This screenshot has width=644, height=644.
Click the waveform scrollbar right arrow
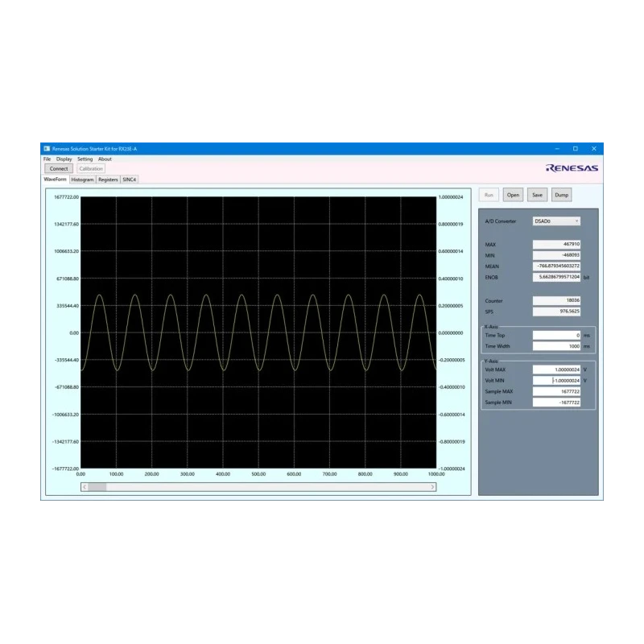(x=432, y=487)
